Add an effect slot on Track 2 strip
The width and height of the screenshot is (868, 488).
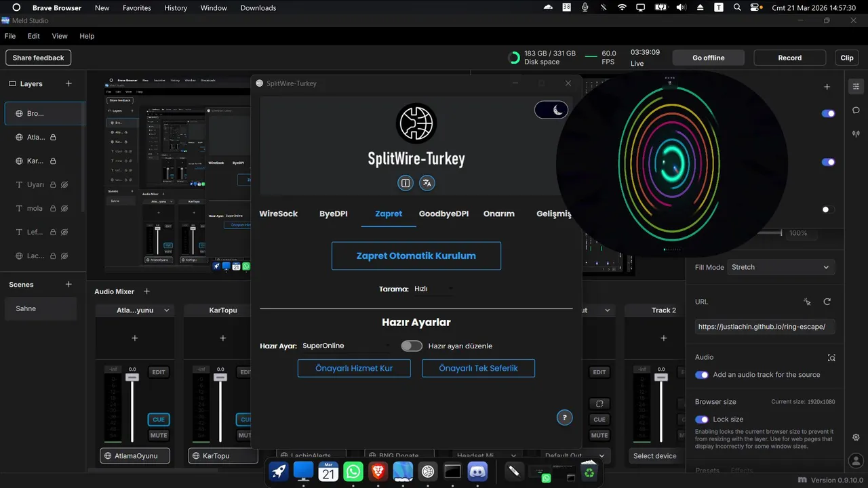click(x=663, y=338)
